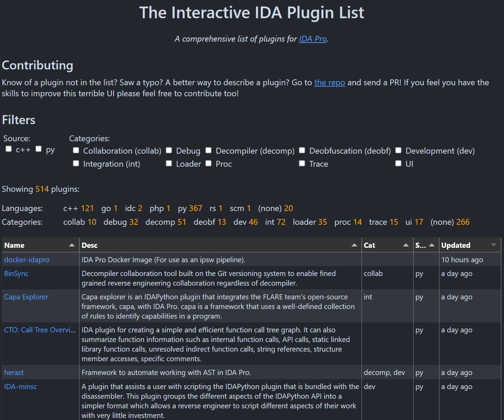Click the '(none) 20' language count

[x=276, y=208]
